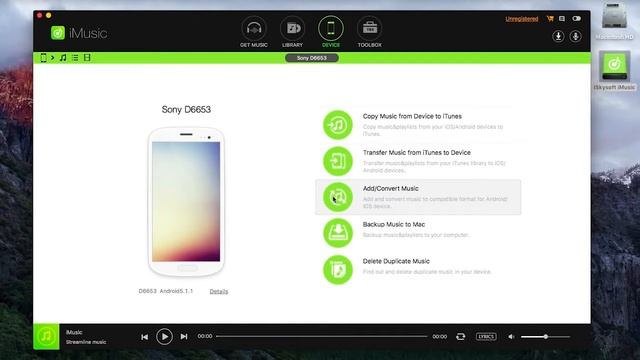The height and width of the screenshot is (360, 640).
Task: Skip to next track
Action: (184, 337)
